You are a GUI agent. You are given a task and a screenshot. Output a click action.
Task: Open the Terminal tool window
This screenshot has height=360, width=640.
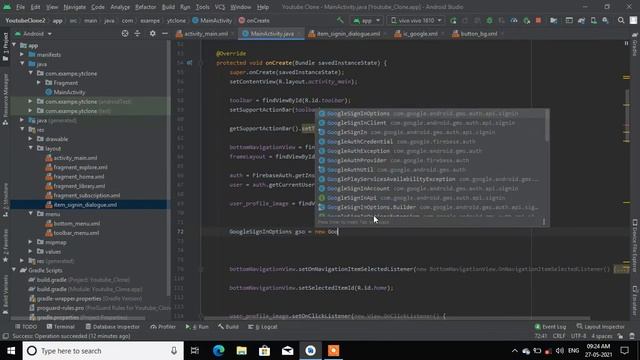pos(60,327)
